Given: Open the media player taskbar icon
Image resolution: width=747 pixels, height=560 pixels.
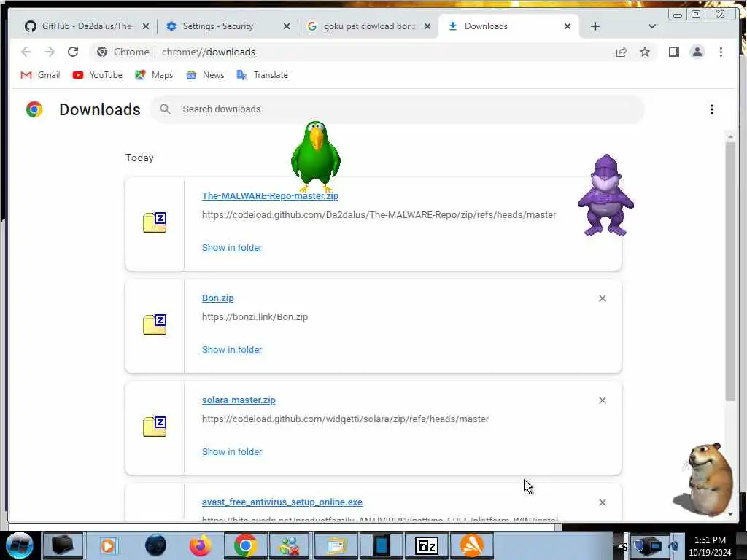Looking at the screenshot, I should coord(108,545).
